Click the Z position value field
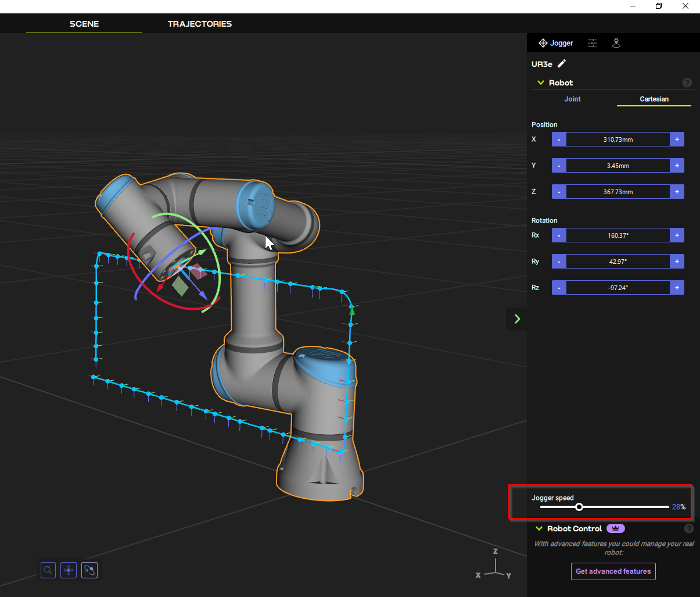This screenshot has height=597, width=700. [x=618, y=191]
